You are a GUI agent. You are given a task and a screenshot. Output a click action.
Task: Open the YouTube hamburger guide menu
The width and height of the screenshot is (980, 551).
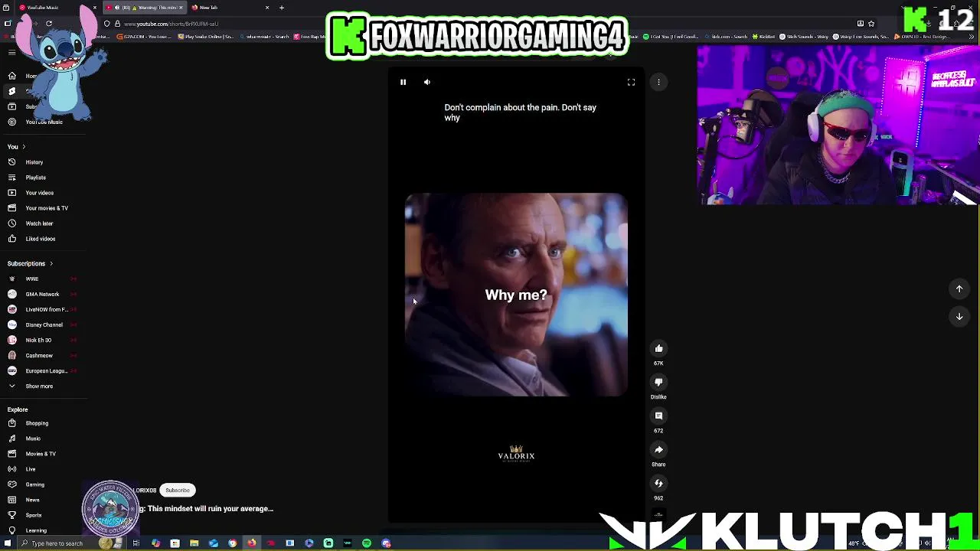(11, 52)
